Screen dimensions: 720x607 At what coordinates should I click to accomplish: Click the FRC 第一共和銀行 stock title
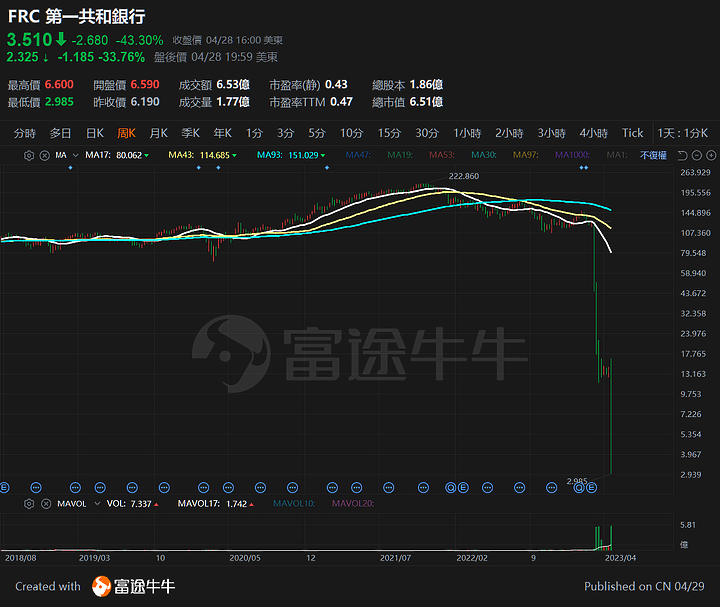(77, 17)
